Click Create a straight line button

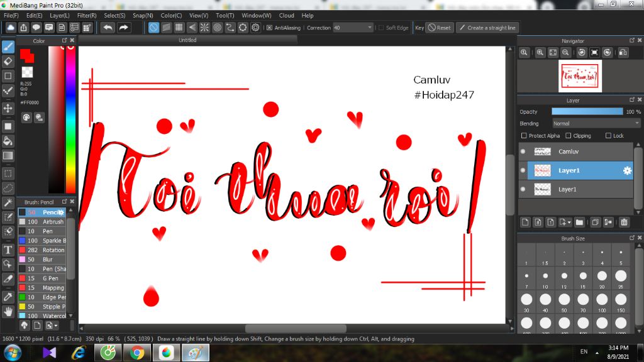click(487, 28)
